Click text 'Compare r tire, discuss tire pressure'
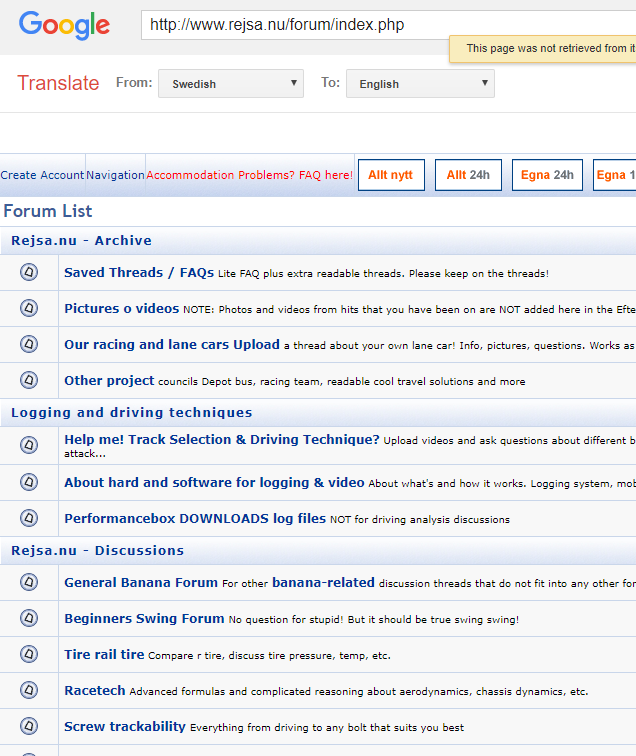Screen dimensions: 636x756 240,656
